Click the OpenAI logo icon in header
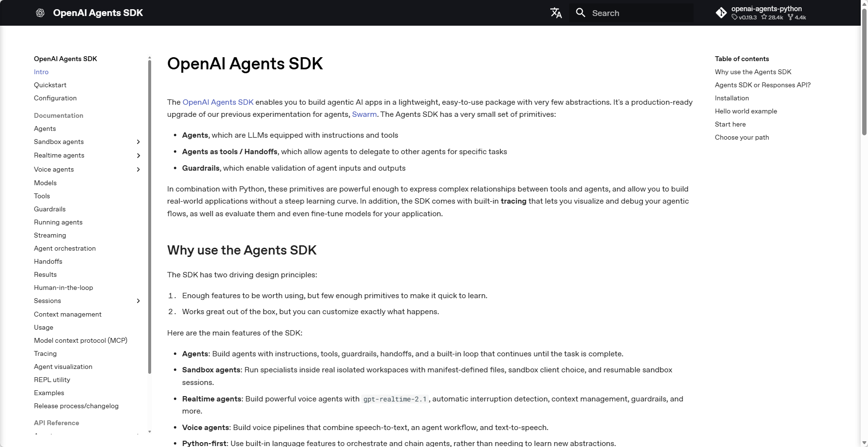Viewport: 868px width, 447px height. click(x=40, y=13)
